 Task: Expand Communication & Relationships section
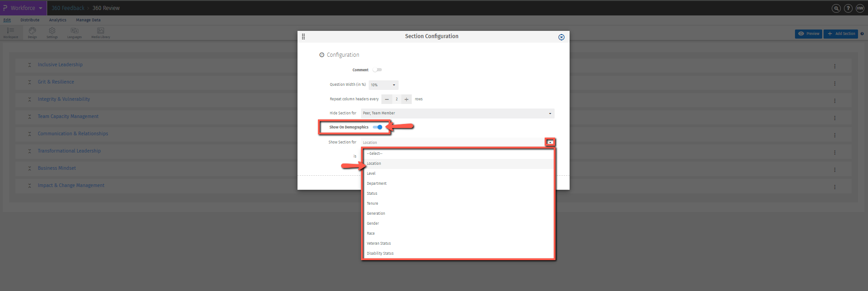(29, 134)
